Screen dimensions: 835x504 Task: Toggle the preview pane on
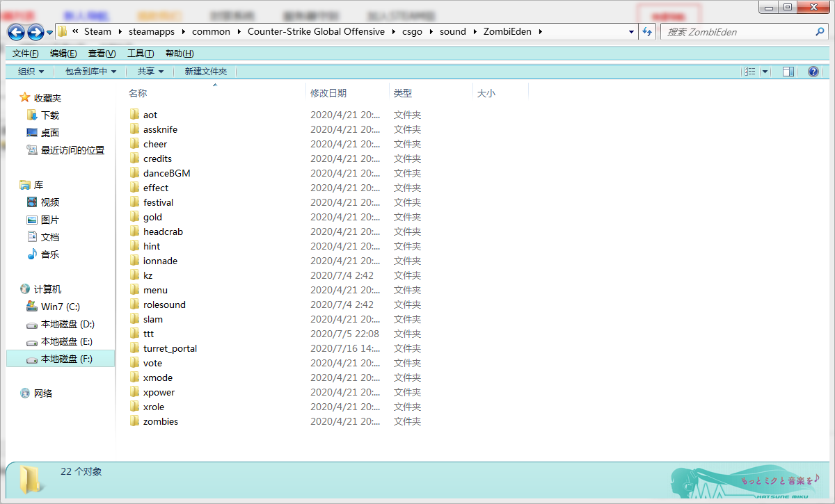[x=788, y=71]
